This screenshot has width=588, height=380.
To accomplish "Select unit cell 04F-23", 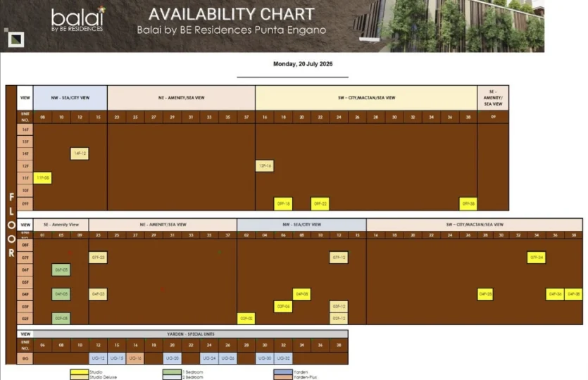I will [98, 294].
